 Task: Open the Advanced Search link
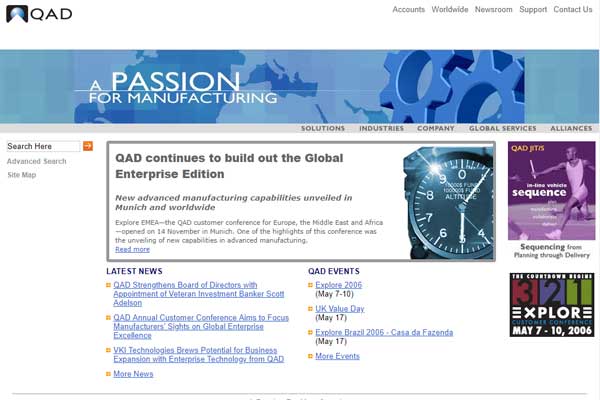[x=36, y=161]
